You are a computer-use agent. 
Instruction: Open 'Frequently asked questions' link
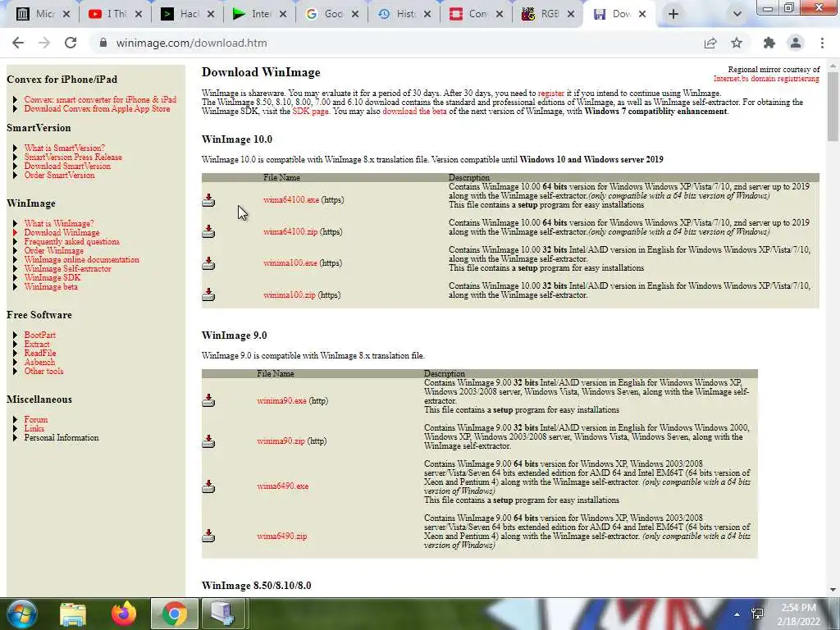click(72, 242)
